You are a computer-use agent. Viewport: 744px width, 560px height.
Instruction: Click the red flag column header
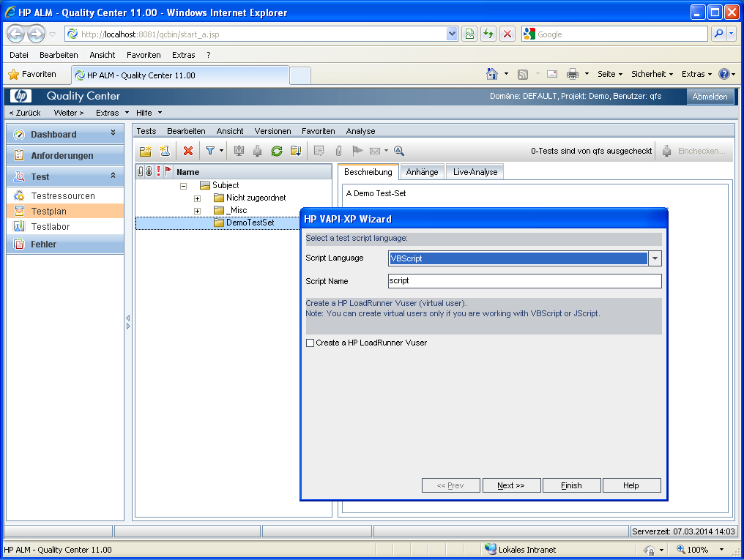pyautogui.click(x=168, y=171)
